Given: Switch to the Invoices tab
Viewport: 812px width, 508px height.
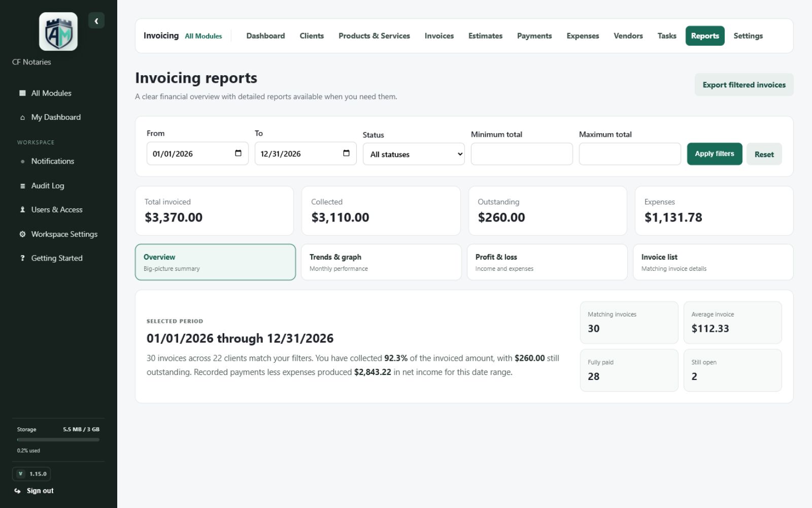Looking at the screenshot, I should click(x=439, y=36).
